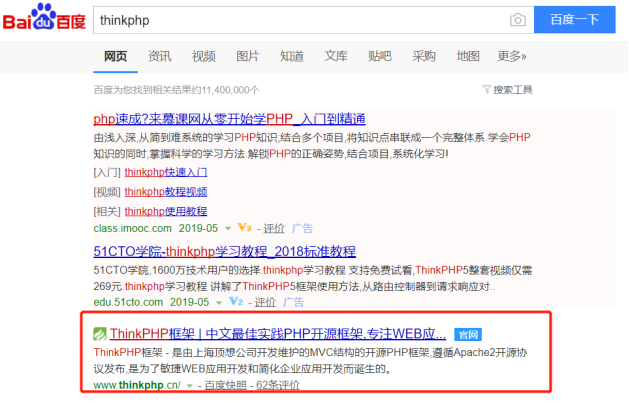Open the ThinkPHP框架 official result title
The image size is (629, 405).
pyautogui.click(x=278, y=334)
